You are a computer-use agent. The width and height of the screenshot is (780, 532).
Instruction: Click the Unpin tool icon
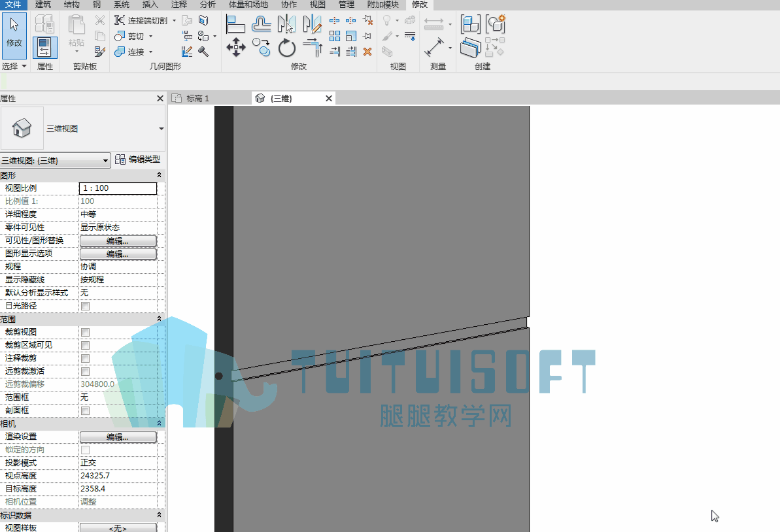[367, 20]
